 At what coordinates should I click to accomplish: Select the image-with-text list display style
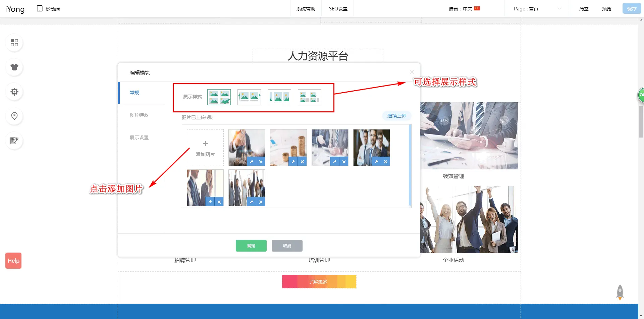tap(309, 97)
